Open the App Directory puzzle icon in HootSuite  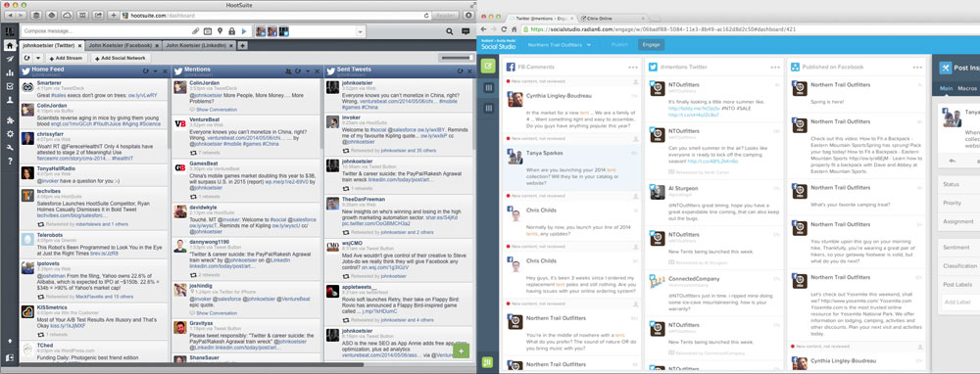point(10,119)
